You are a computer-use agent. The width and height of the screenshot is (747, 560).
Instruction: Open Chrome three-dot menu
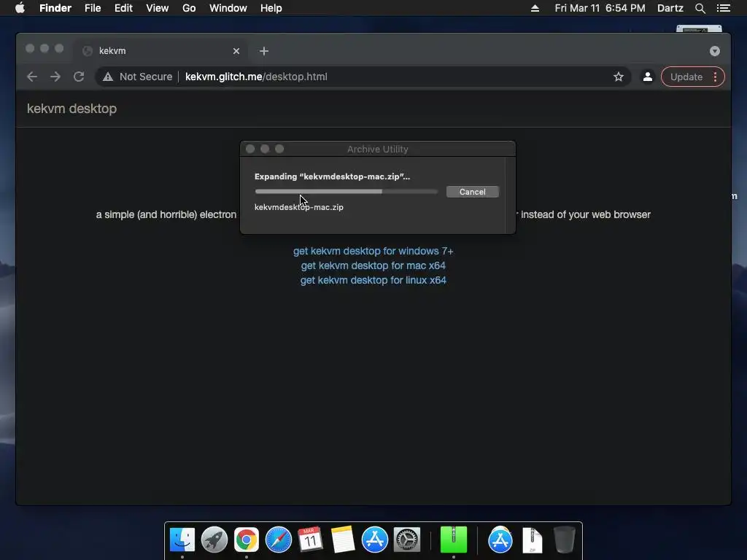tap(715, 77)
